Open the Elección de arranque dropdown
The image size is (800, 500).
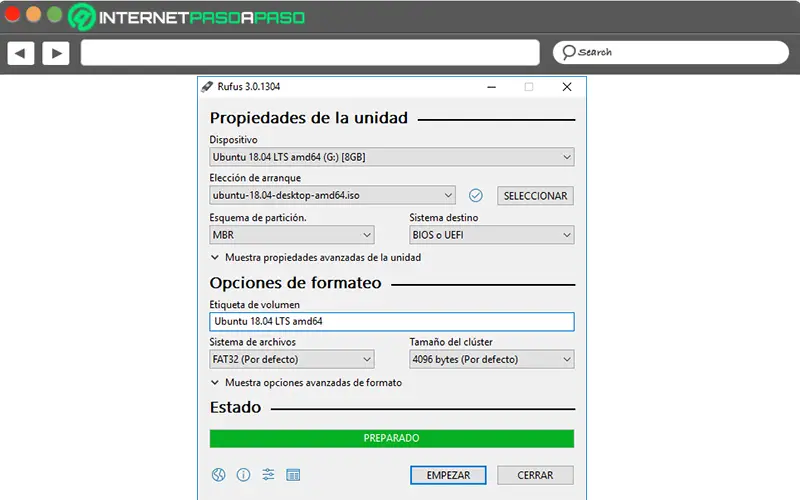(332, 195)
